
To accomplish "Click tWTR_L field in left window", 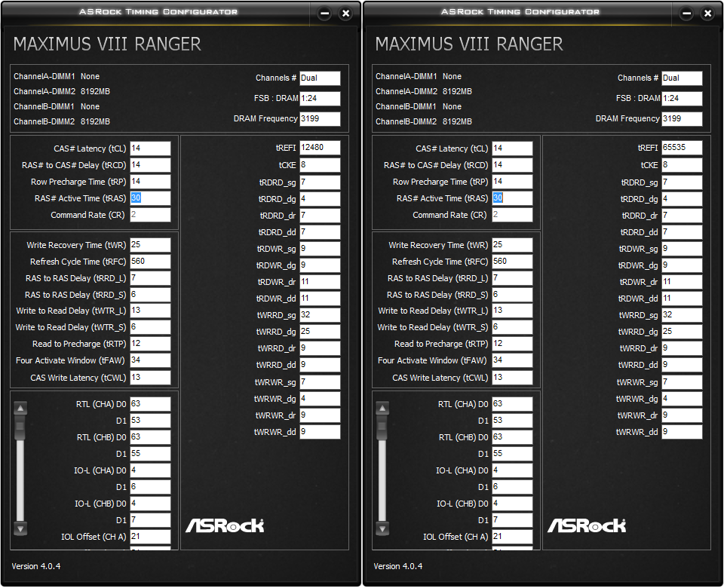I will click(x=150, y=311).
